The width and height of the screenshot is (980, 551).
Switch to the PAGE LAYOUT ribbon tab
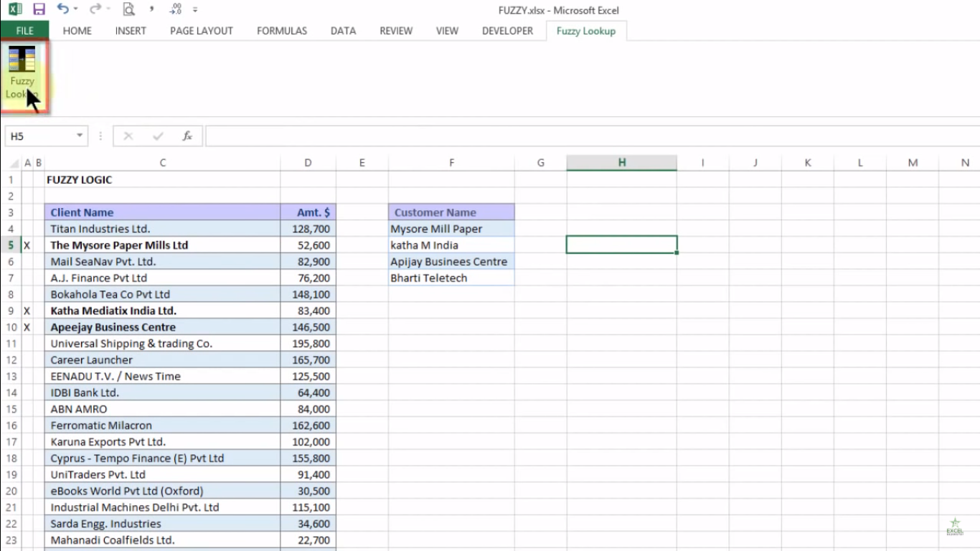pyautogui.click(x=202, y=31)
